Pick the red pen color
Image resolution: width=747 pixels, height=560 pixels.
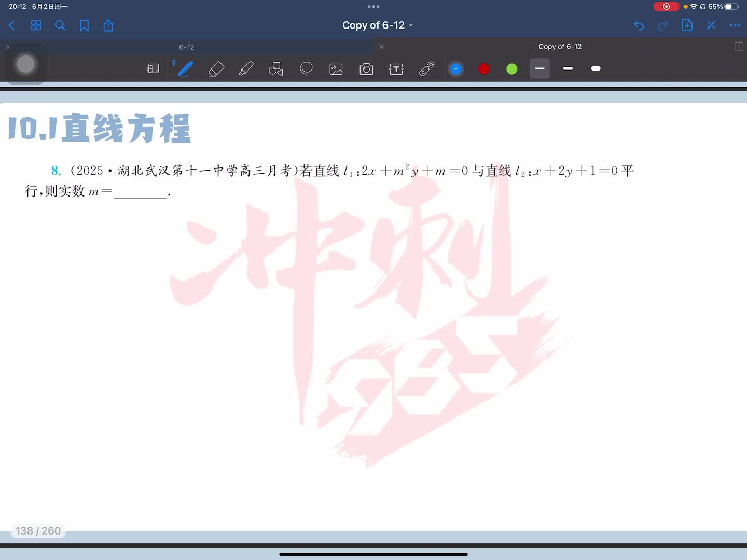point(483,68)
